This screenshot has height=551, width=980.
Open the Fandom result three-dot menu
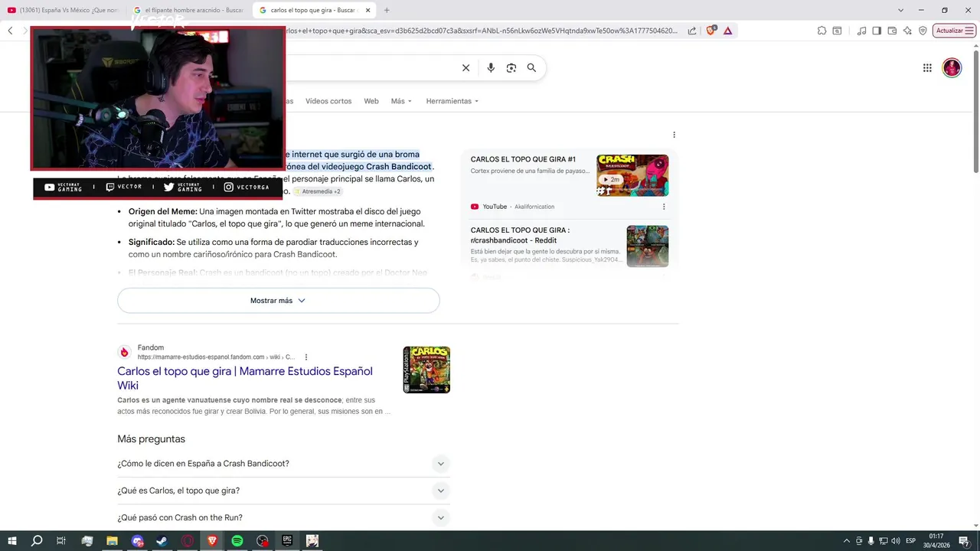pyautogui.click(x=306, y=357)
